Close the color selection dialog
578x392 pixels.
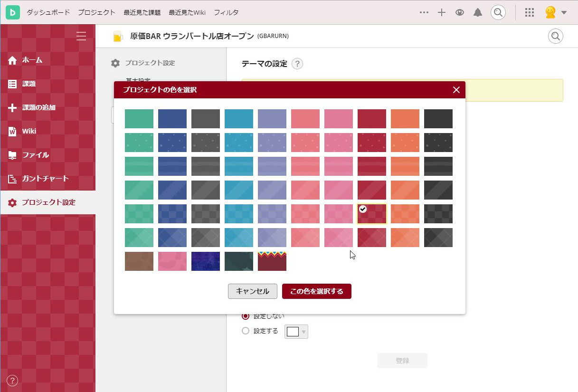click(x=456, y=90)
